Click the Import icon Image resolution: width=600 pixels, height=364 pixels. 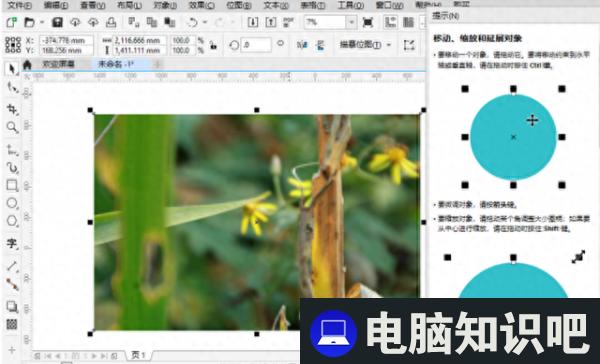253,22
